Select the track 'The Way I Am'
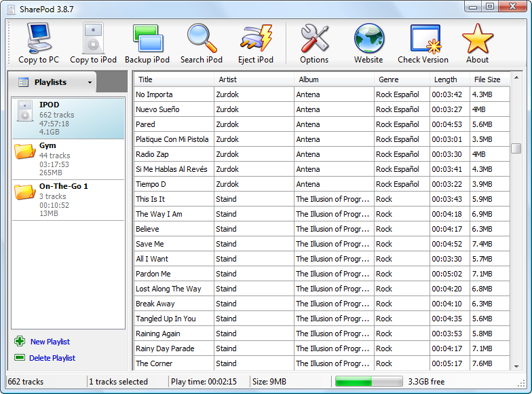The width and height of the screenshot is (532, 394). click(322, 214)
